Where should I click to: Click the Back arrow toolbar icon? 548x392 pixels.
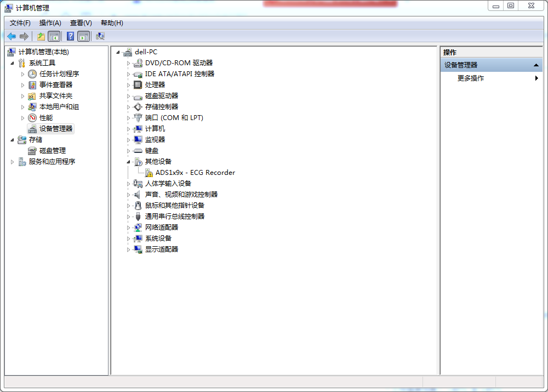pos(12,36)
